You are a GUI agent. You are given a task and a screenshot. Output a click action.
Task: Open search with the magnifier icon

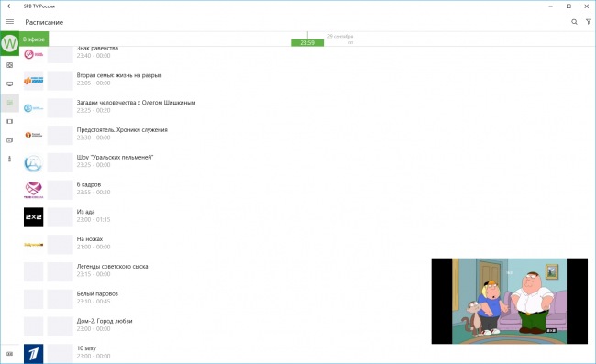(x=574, y=22)
